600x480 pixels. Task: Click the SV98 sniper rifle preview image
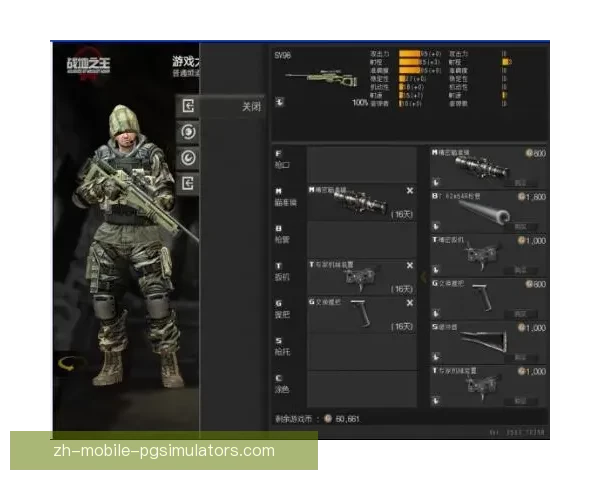click(x=340, y=77)
